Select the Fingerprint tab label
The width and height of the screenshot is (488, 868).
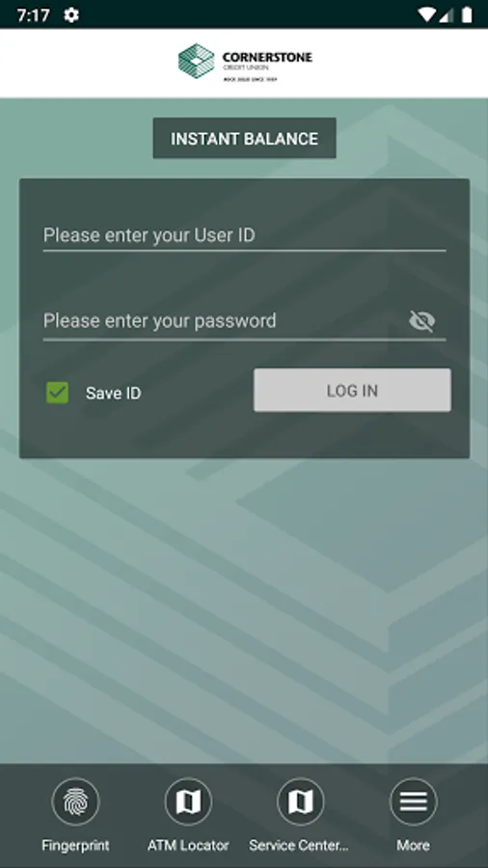(76, 845)
